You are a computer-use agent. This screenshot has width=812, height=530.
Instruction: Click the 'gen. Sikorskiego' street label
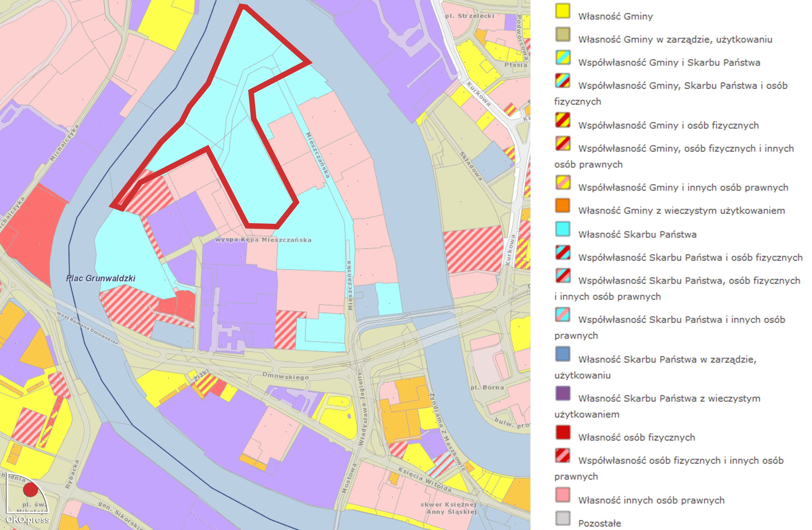121,515
